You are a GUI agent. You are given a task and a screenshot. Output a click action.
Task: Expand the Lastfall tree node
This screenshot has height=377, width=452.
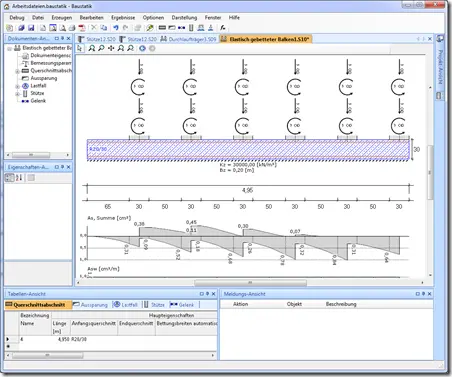pos(17,86)
